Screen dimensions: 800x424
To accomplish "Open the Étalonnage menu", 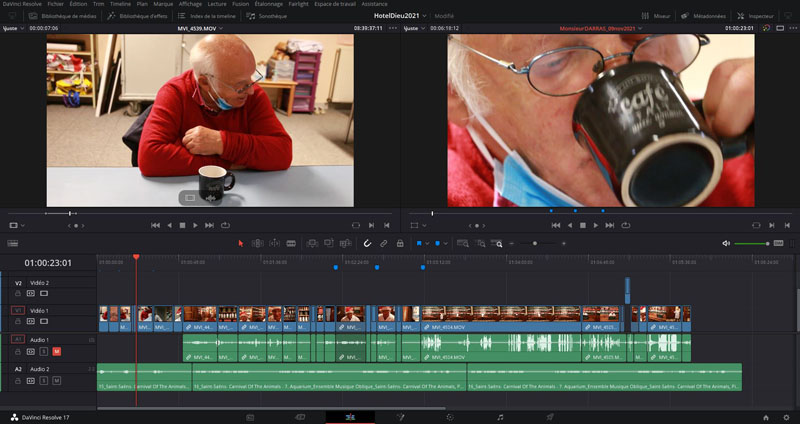I will (x=269, y=4).
